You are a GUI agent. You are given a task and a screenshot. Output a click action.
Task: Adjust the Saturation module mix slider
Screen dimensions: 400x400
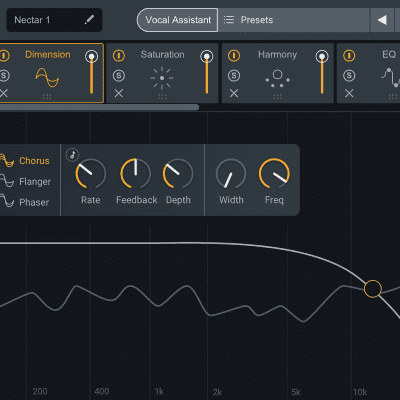pos(207,72)
